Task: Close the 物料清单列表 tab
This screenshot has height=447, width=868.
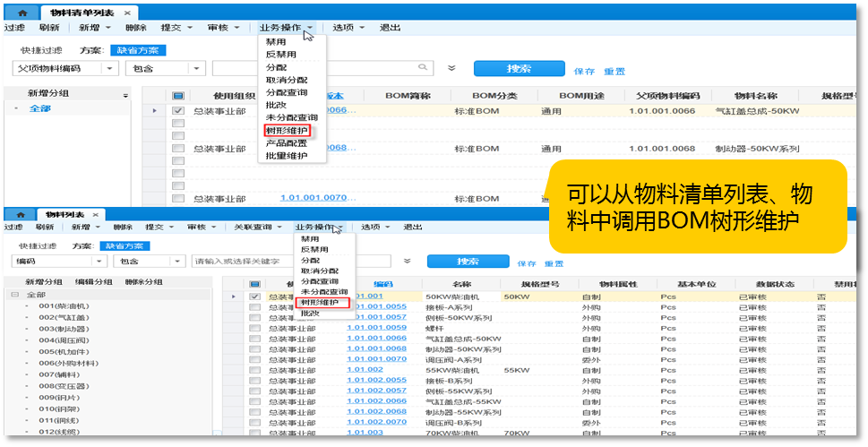Action: pyautogui.click(x=127, y=13)
